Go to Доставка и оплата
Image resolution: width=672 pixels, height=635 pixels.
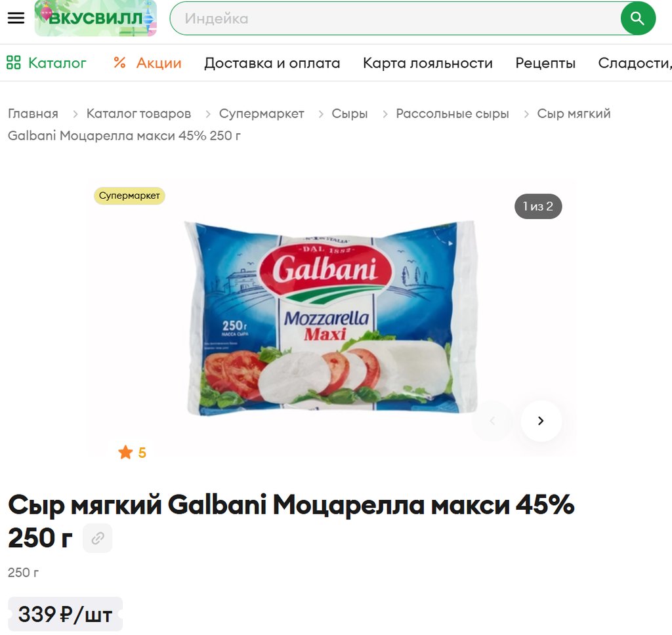click(x=272, y=63)
